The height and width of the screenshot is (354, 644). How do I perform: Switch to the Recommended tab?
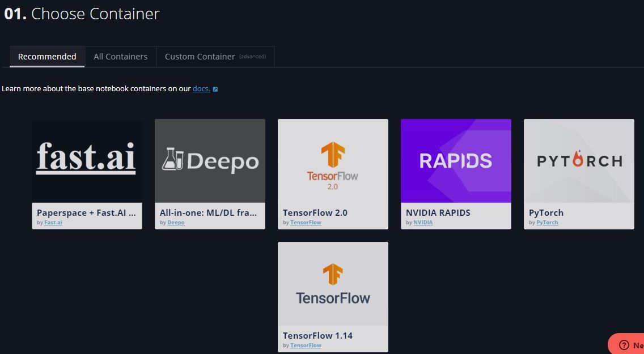[x=47, y=57]
